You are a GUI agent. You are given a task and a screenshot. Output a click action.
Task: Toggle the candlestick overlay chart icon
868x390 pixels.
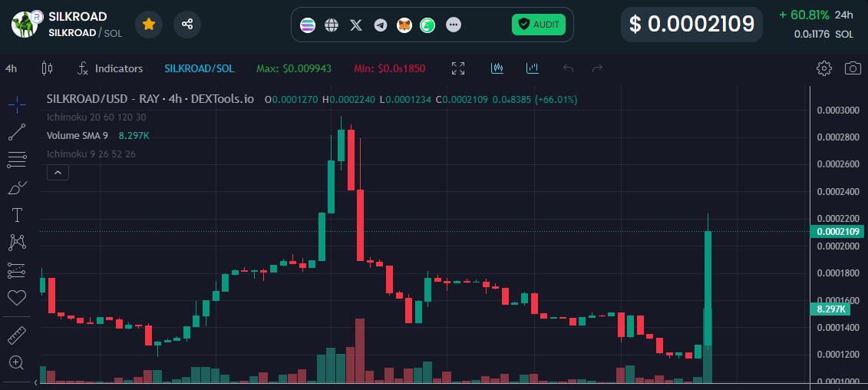[497, 68]
